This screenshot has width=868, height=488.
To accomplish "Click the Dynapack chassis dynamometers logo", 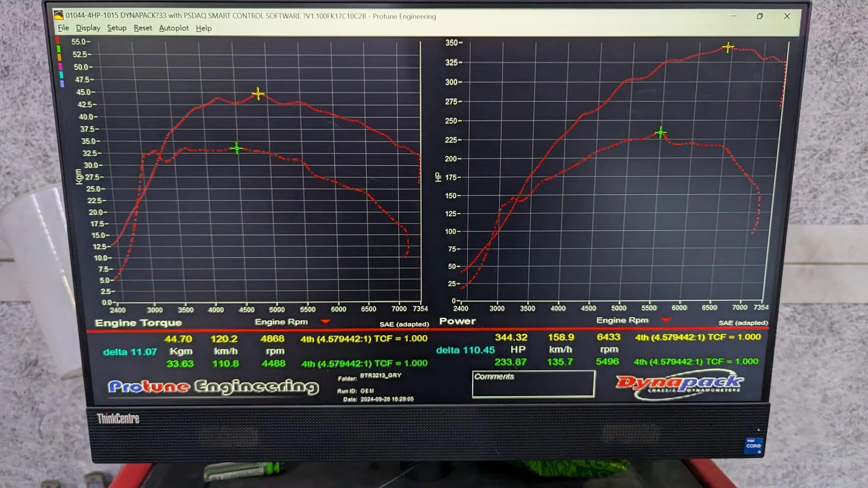I will coord(679,385).
